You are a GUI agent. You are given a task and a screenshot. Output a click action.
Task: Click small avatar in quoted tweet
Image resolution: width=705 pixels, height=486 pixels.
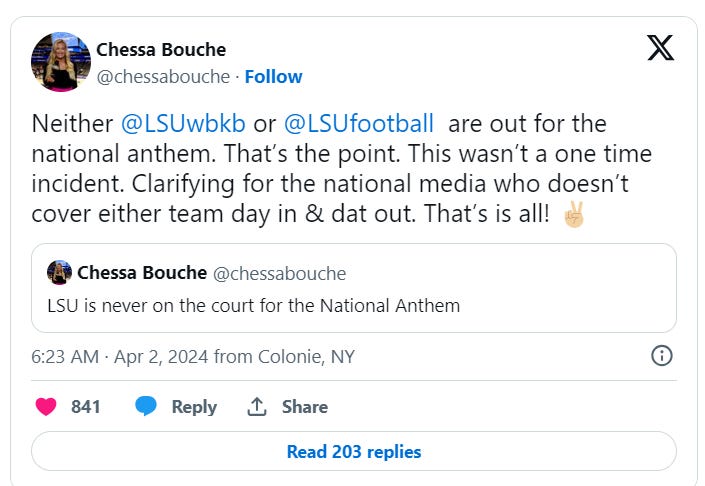point(59,272)
